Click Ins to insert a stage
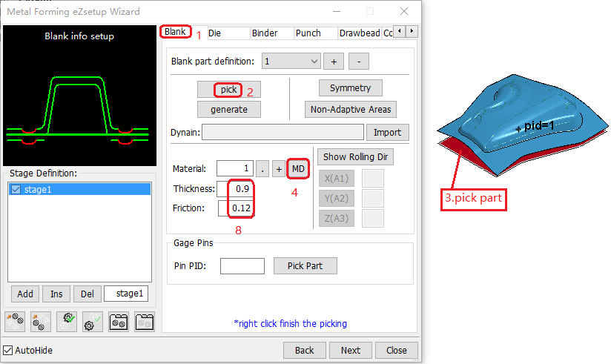This screenshot has height=364, width=611. tap(56, 294)
